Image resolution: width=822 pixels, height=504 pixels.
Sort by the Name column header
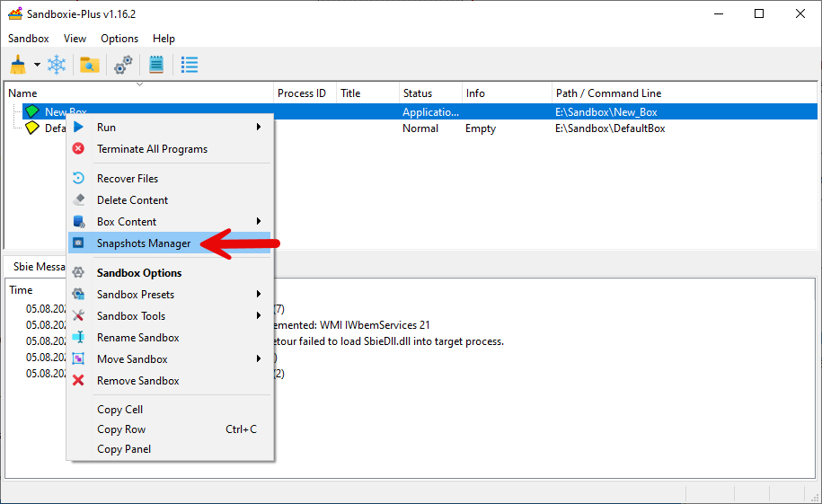pyautogui.click(x=139, y=93)
